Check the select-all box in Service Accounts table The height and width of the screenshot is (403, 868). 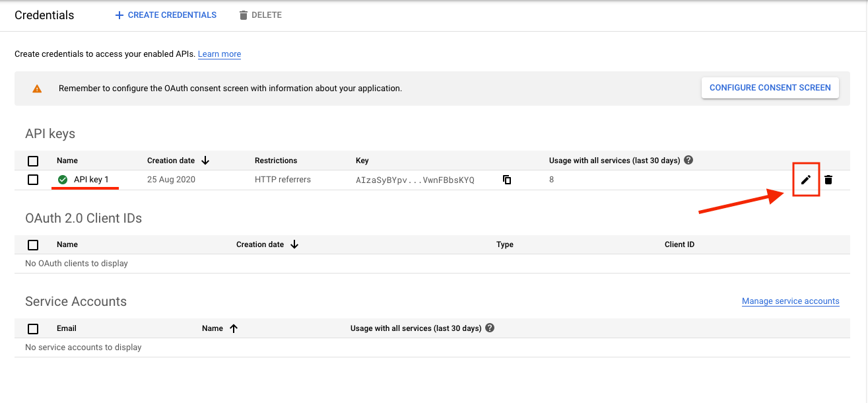click(33, 328)
